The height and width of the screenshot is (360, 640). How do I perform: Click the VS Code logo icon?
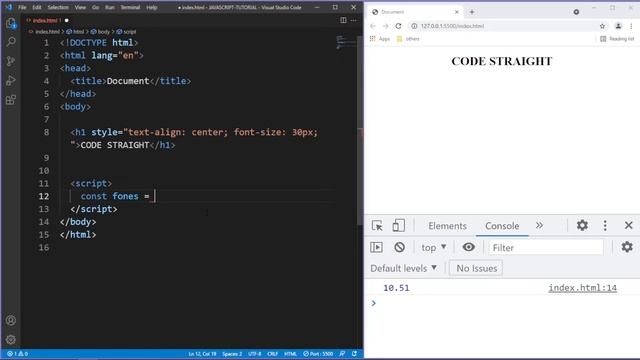[9, 7]
